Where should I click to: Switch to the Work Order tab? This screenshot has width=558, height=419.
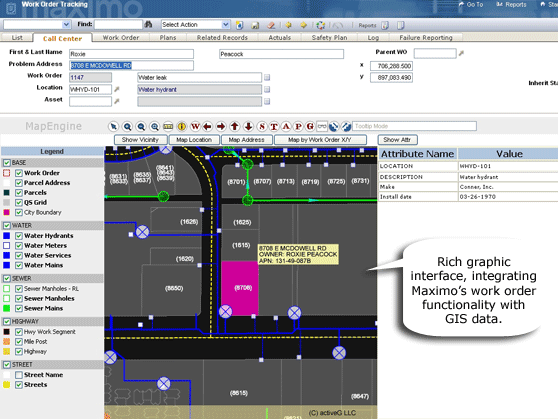click(121, 38)
